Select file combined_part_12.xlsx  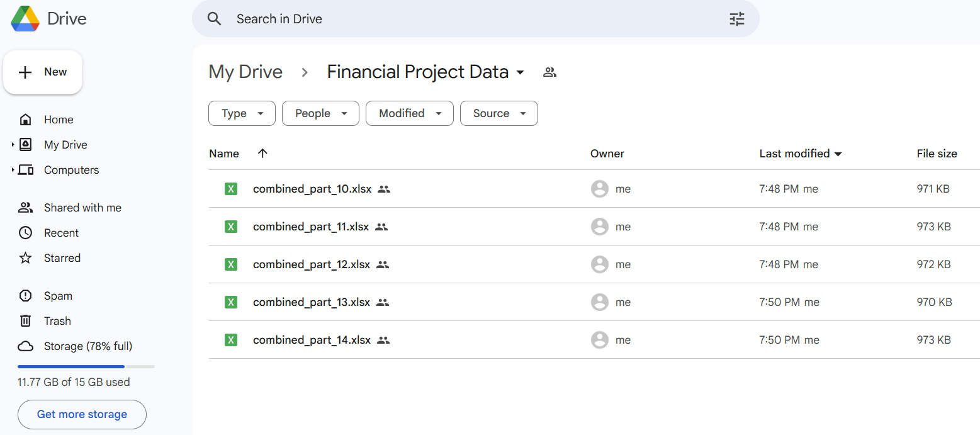pyautogui.click(x=312, y=264)
